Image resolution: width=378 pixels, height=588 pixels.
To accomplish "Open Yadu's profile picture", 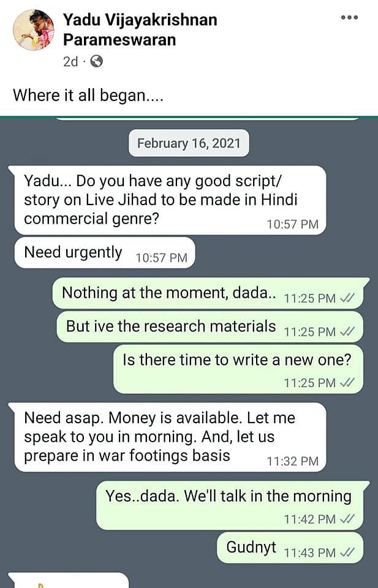I will coord(34,29).
